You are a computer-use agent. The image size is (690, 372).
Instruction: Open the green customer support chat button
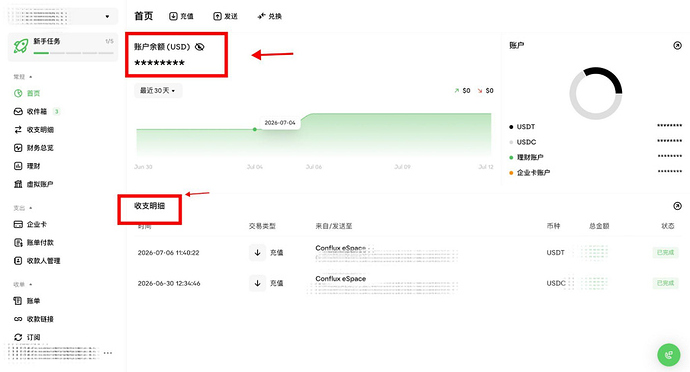tap(668, 355)
